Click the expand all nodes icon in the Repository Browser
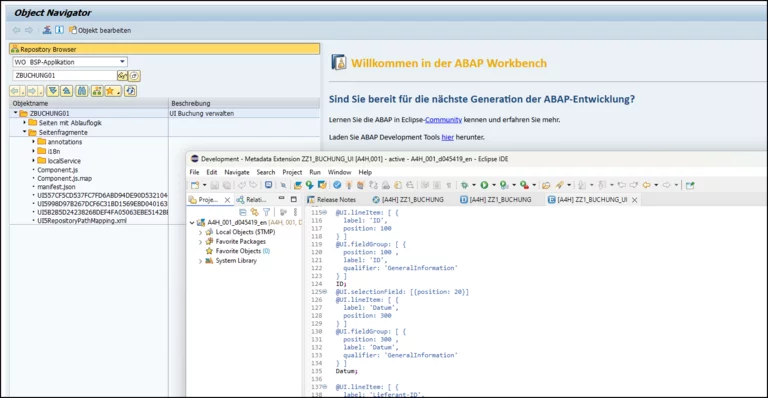This screenshot has width=768, height=398. coord(53,91)
